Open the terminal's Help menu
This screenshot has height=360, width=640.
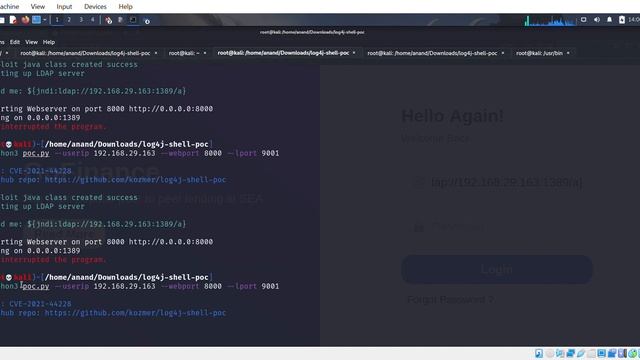click(49, 42)
